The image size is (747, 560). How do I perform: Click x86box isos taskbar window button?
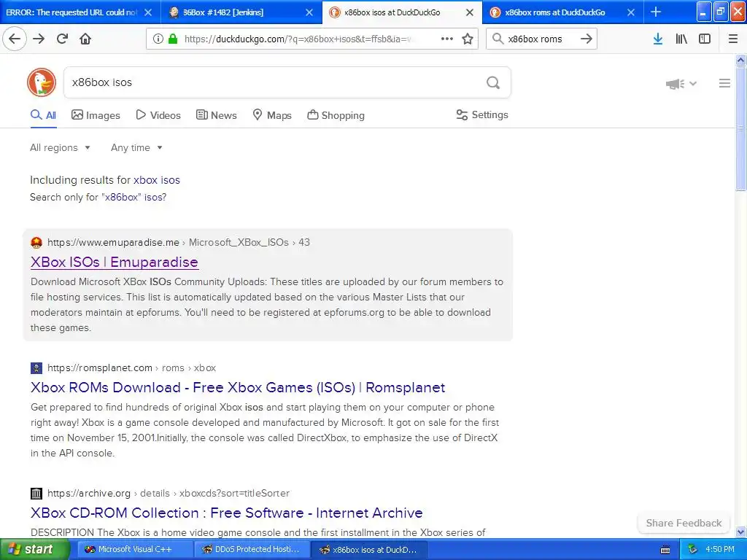coord(368,550)
